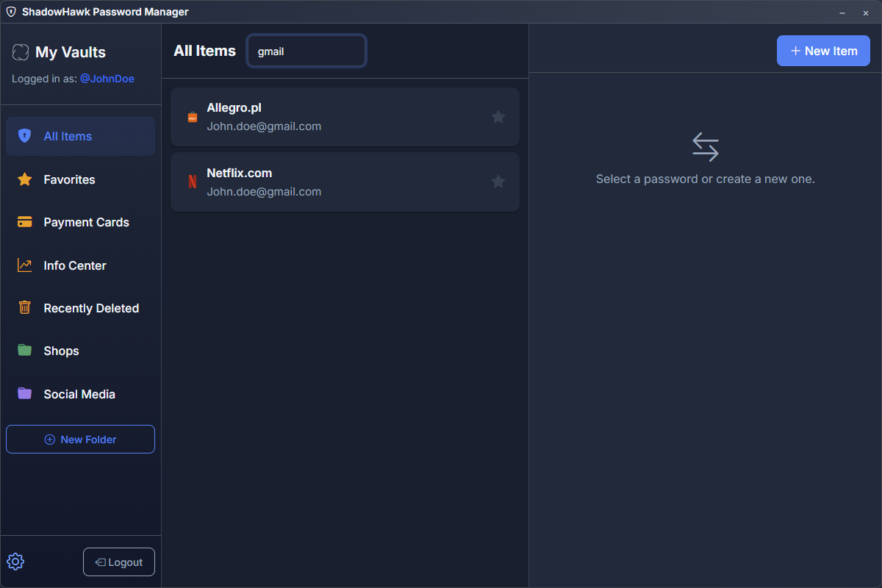Open the Shops folder
This screenshot has height=588, width=882.
[80, 351]
